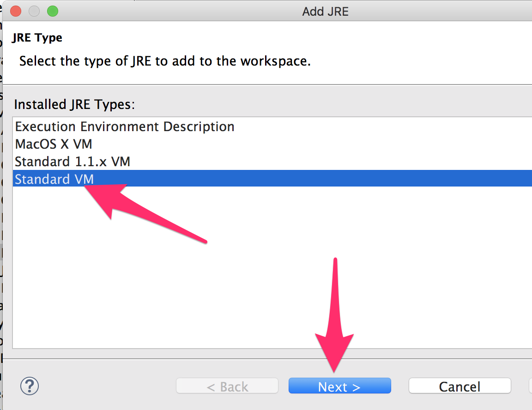Image resolution: width=532 pixels, height=410 pixels.
Task: Select Execution Environment Description JRE type
Action: (125, 127)
